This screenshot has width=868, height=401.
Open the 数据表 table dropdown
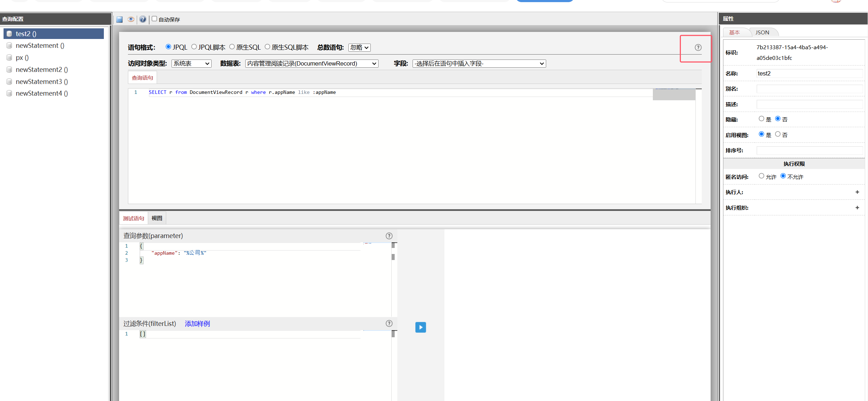coord(312,63)
